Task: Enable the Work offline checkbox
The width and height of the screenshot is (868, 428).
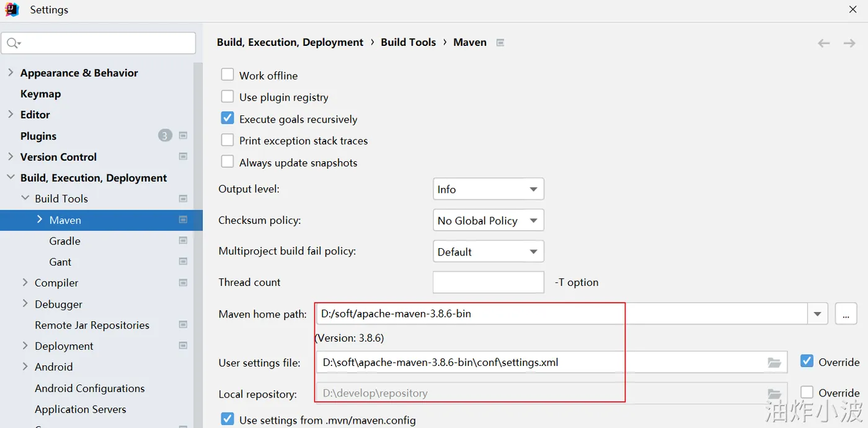Action: click(228, 75)
